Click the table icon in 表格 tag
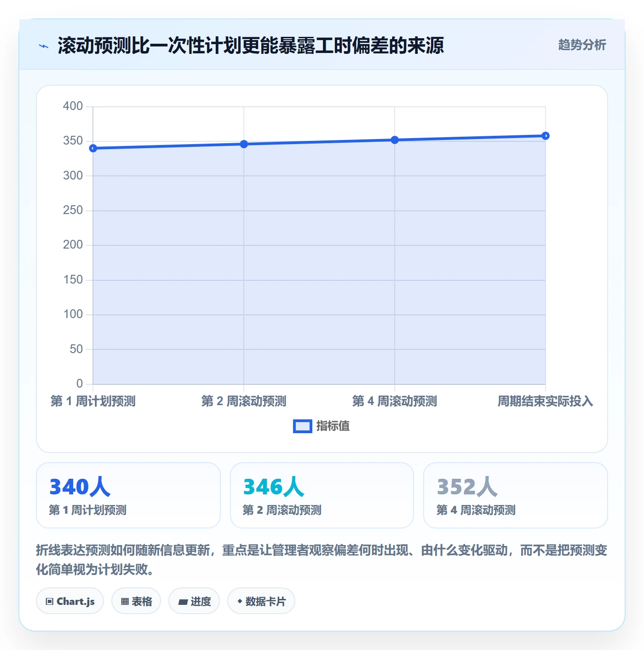 click(125, 602)
